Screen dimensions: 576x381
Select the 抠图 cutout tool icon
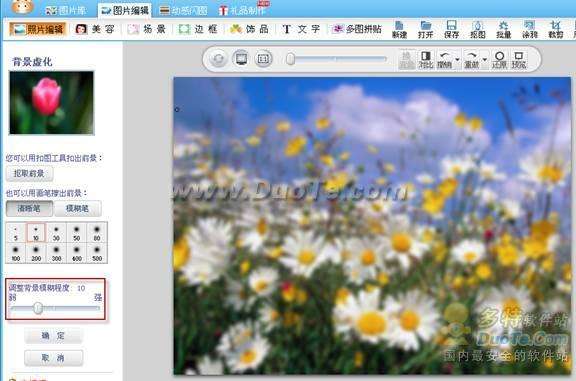478,29
